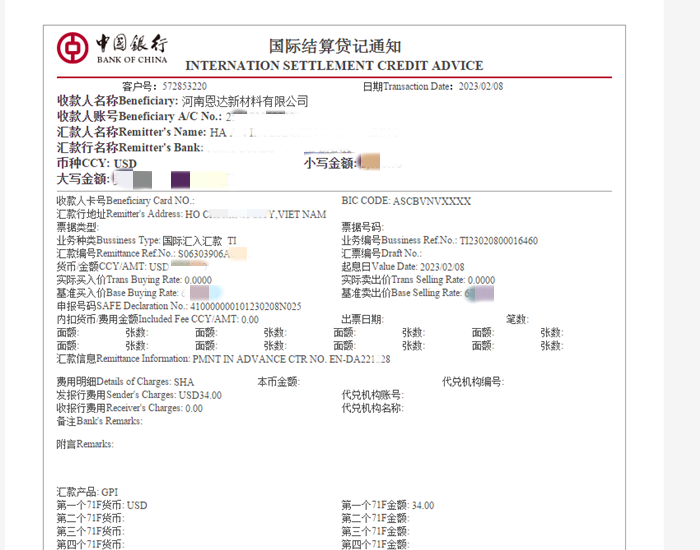Click 第一个71F金额 34.00
The height and width of the screenshot is (550, 700).
click(388, 505)
